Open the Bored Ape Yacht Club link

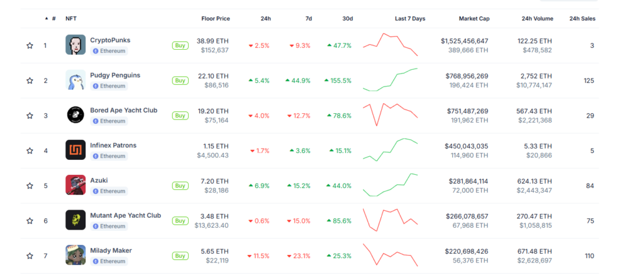[x=124, y=110]
